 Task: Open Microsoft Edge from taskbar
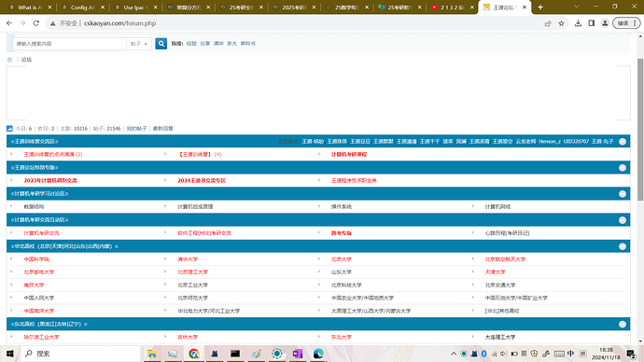click(x=318, y=354)
